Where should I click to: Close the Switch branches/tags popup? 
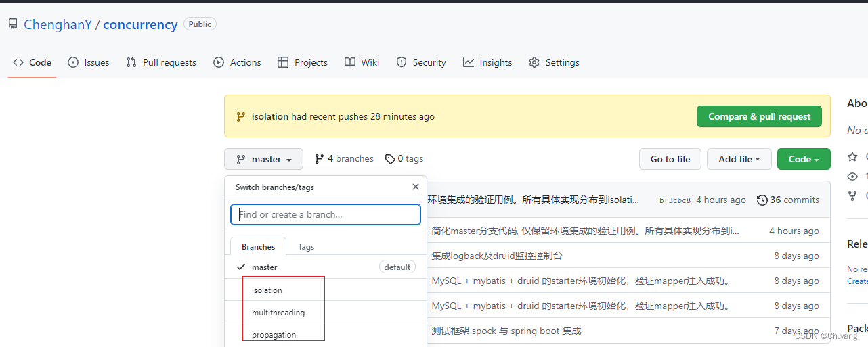[416, 187]
